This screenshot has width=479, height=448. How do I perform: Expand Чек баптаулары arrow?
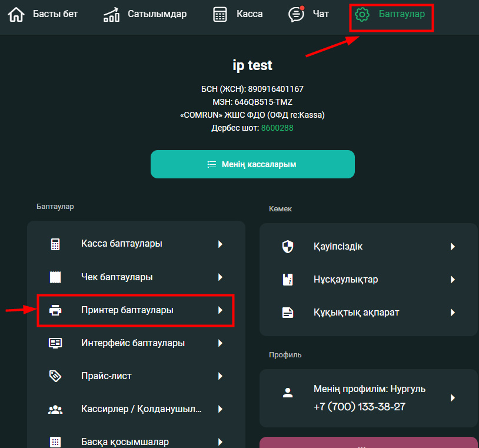click(220, 277)
